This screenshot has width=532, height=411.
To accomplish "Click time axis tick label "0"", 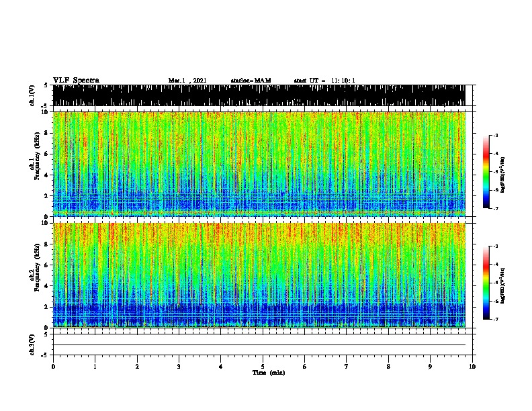I will coord(53,367).
